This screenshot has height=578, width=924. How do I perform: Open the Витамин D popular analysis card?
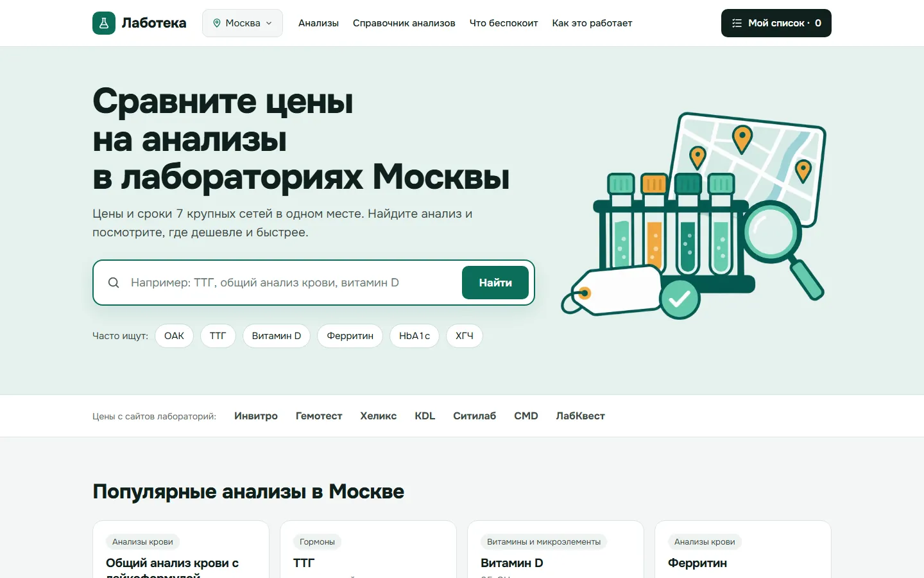[556, 550]
